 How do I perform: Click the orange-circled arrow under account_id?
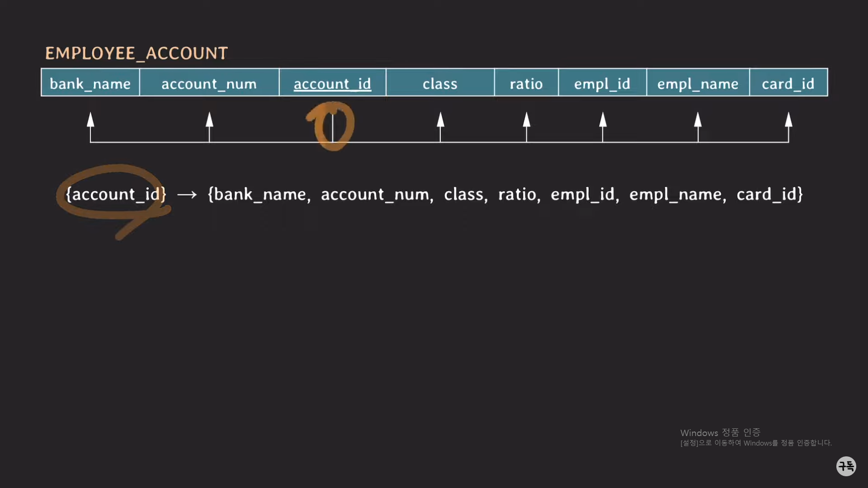click(333, 127)
